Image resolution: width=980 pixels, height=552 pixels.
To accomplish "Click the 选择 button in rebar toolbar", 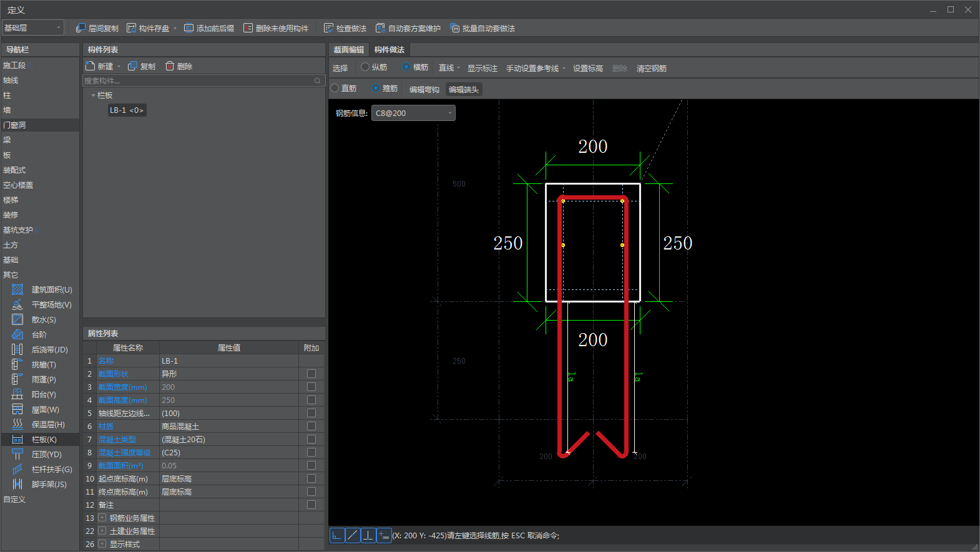I will tap(340, 68).
